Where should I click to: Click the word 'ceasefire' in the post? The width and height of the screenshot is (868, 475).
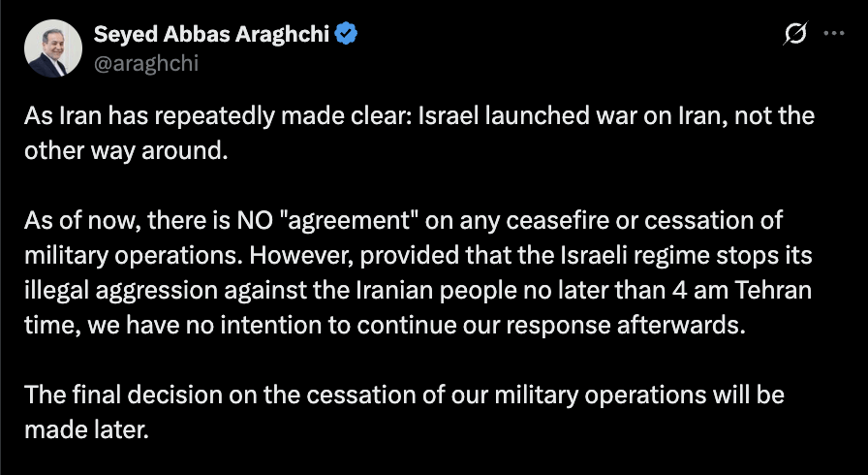point(560,221)
